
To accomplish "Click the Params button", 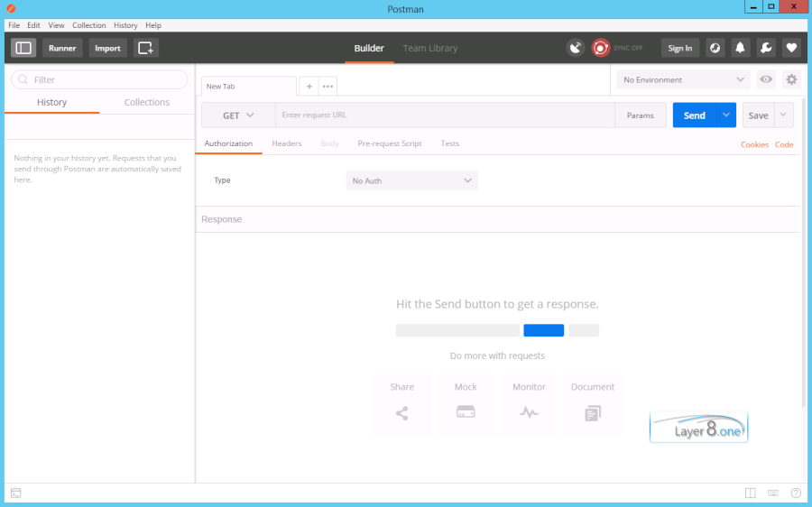I will click(x=640, y=115).
